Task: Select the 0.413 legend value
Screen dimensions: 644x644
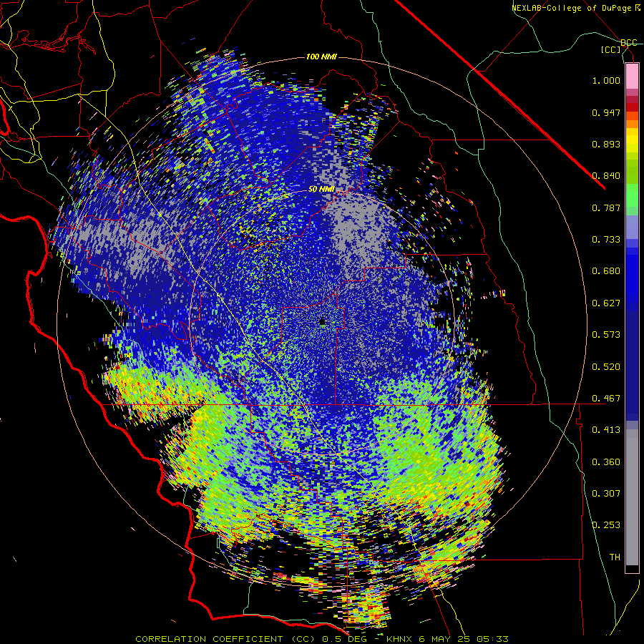Action: (x=606, y=430)
